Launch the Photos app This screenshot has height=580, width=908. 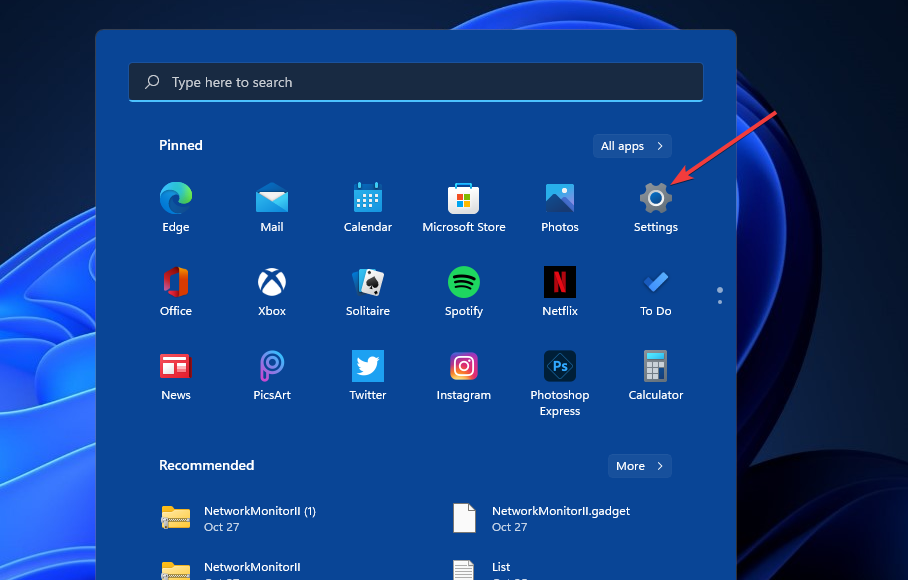pyautogui.click(x=559, y=207)
